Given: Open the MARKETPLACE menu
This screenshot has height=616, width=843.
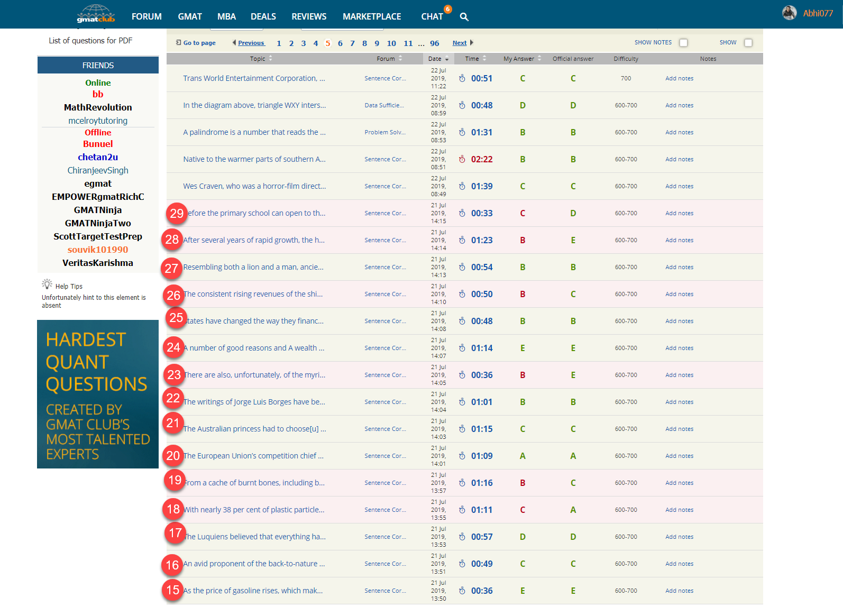Looking at the screenshot, I should (x=372, y=16).
